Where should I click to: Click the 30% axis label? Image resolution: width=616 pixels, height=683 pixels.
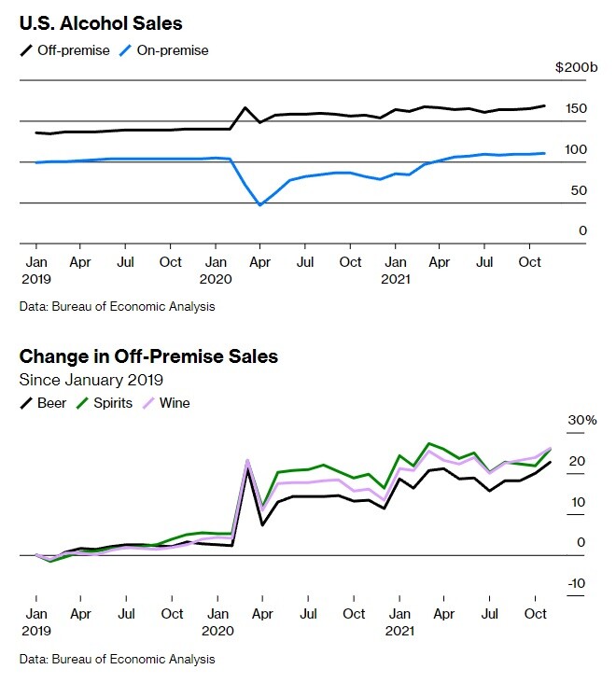pyautogui.click(x=582, y=420)
